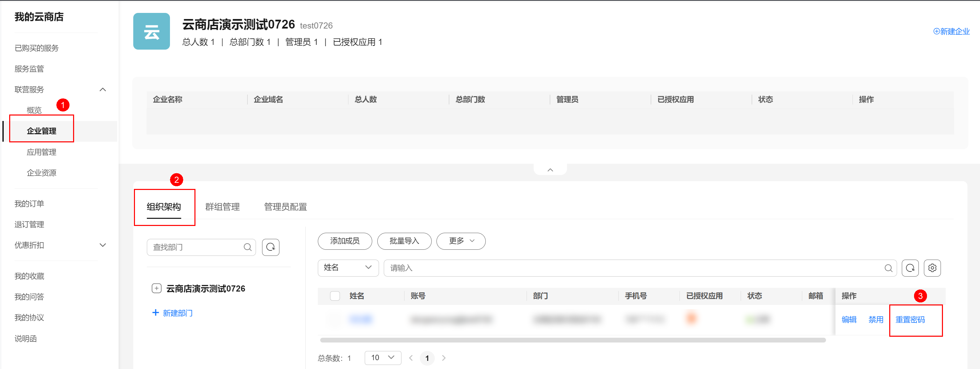Image resolution: width=980 pixels, height=369 pixels.
Task: Click the search magnifier in 查找部门 field
Action: pyautogui.click(x=248, y=247)
